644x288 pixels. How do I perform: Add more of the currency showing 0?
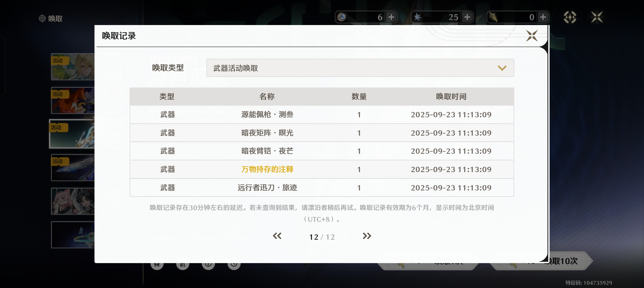click(543, 17)
